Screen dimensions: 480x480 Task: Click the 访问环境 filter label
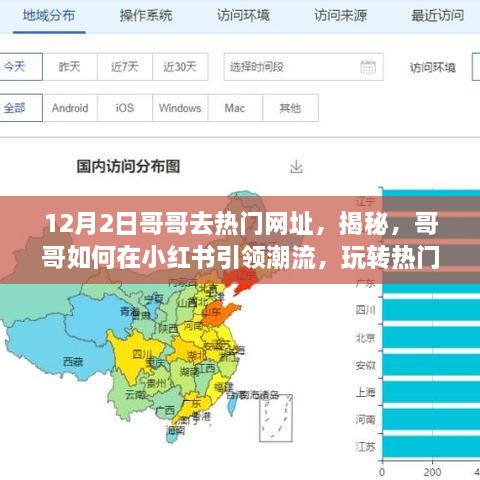pyautogui.click(x=432, y=68)
